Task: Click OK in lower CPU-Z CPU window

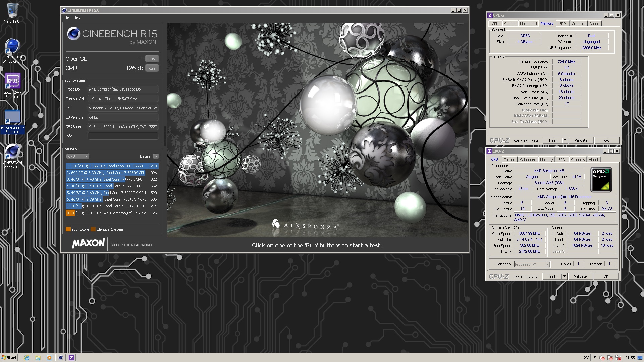Action: click(x=606, y=277)
